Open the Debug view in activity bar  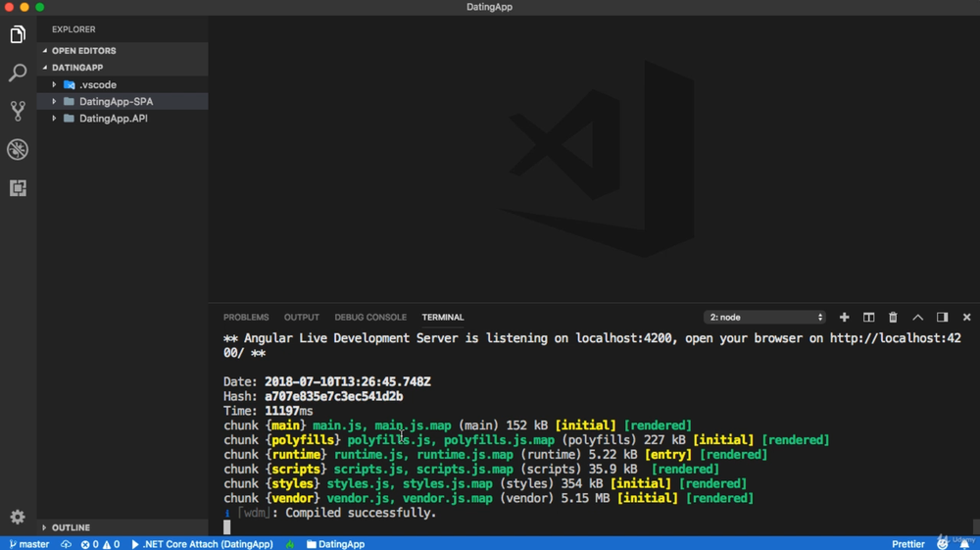pos(18,149)
